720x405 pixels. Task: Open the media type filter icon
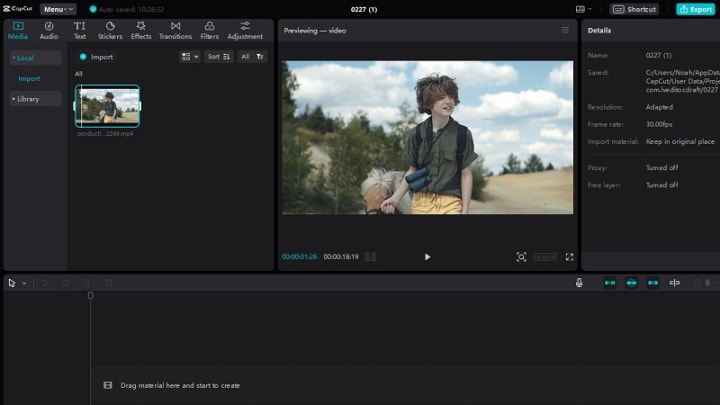tap(260, 56)
